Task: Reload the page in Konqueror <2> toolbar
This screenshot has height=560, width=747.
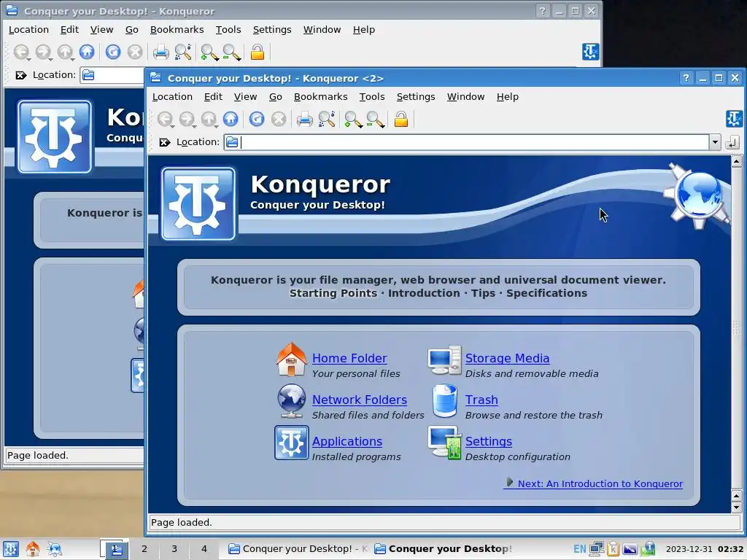Action: [257, 119]
